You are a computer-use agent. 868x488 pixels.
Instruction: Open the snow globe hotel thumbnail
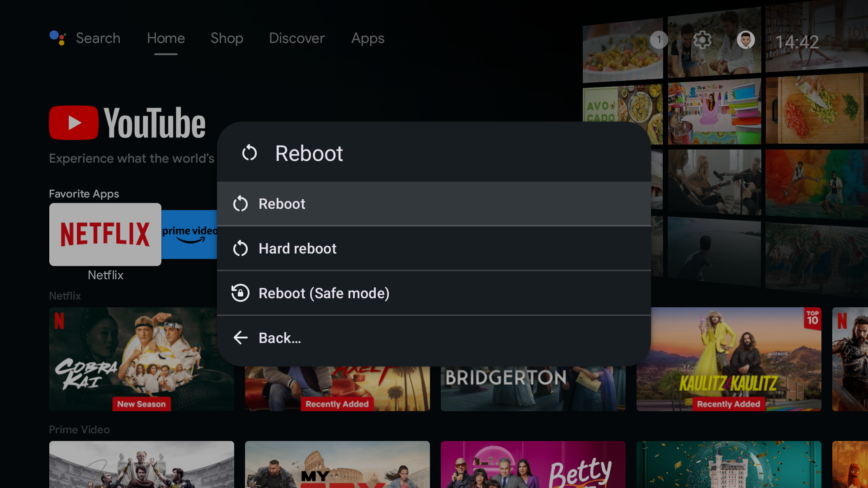[729, 465]
